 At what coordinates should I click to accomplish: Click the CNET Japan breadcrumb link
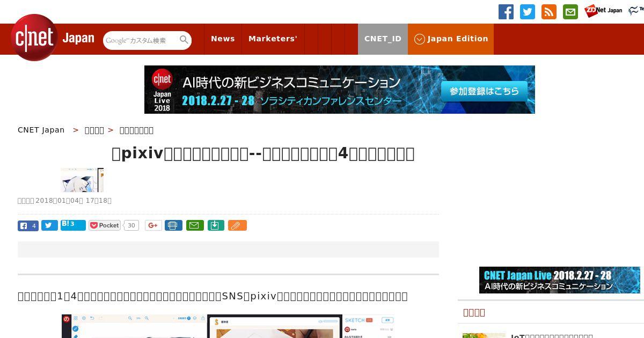click(x=41, y=130)
